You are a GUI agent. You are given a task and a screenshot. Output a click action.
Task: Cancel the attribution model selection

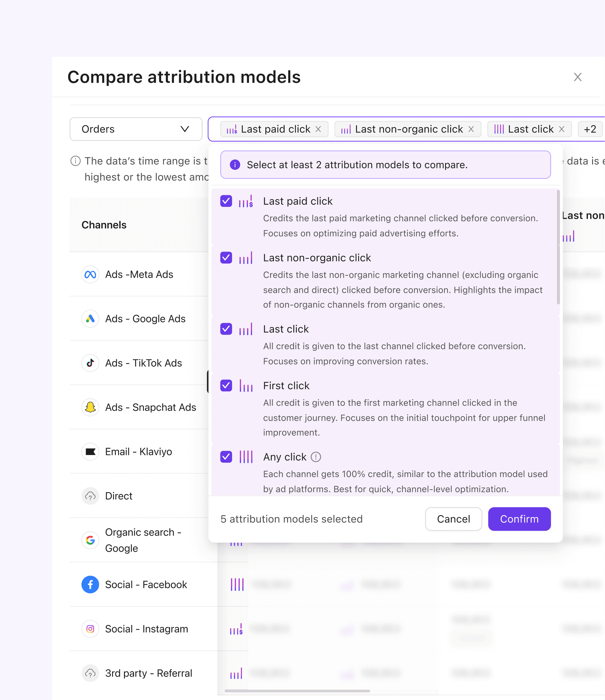453,519
